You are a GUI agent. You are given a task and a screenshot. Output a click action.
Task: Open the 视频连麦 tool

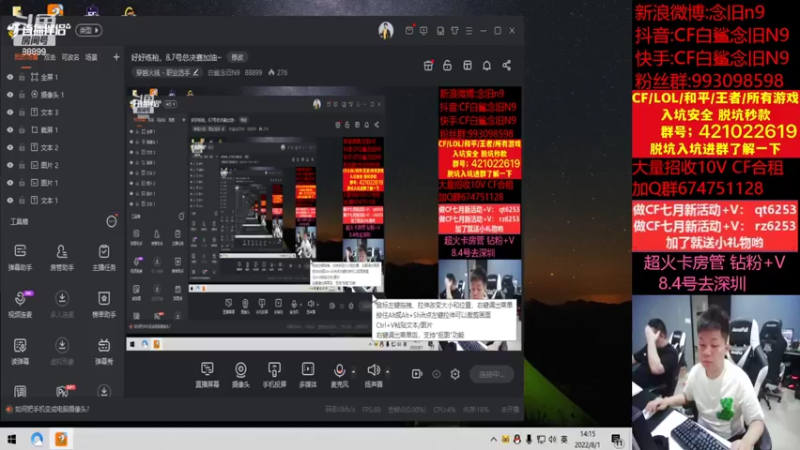tap(20, 304)
